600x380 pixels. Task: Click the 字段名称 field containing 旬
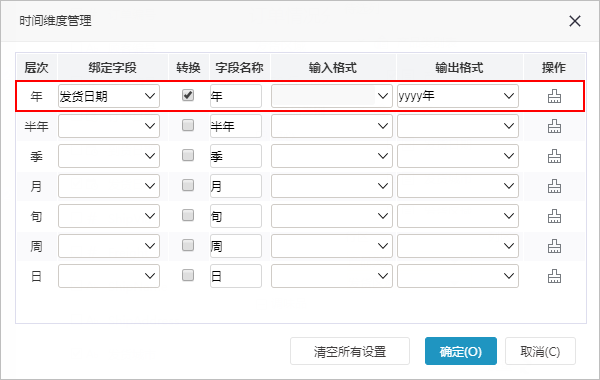pyautogui.click(x=236, y=216)
